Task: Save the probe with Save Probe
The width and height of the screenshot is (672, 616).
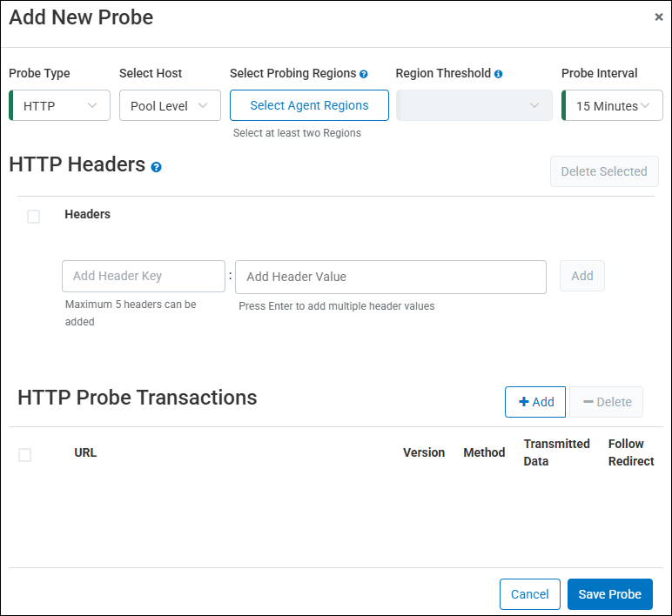Action: tap(609, 594)
